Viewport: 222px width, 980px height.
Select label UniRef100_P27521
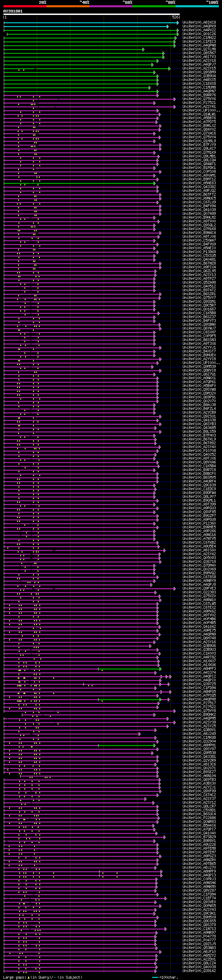tap(199, 103)
